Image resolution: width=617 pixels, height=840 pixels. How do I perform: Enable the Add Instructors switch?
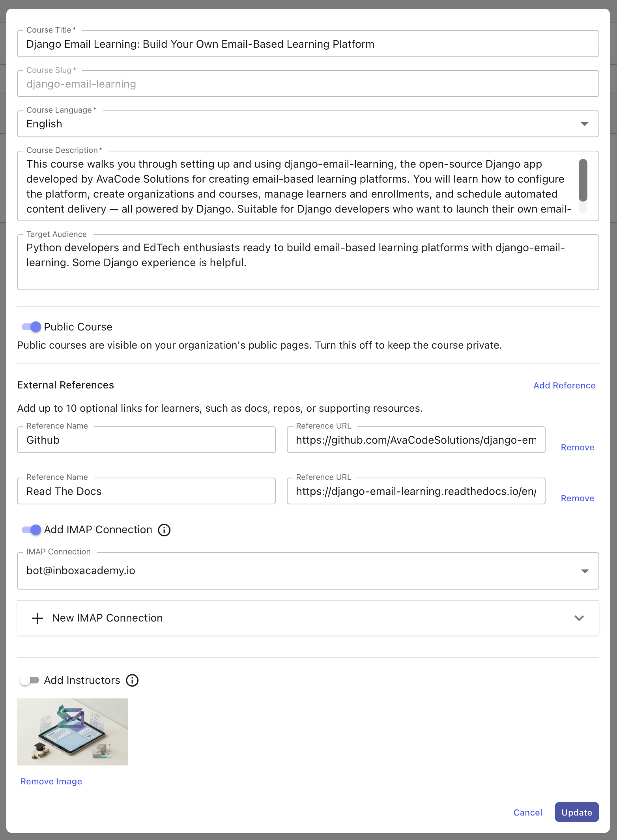(30, 680)
